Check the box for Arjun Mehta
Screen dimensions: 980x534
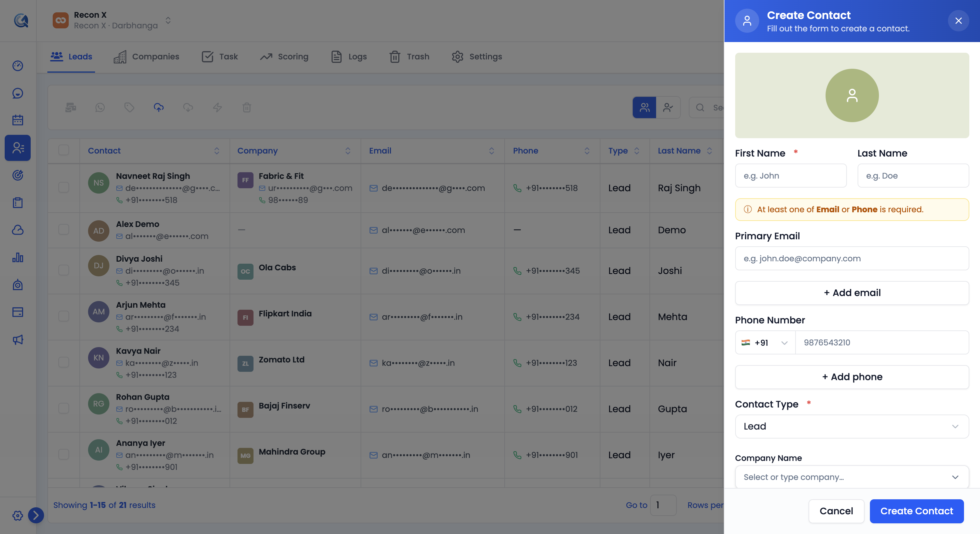click(63, 316)
